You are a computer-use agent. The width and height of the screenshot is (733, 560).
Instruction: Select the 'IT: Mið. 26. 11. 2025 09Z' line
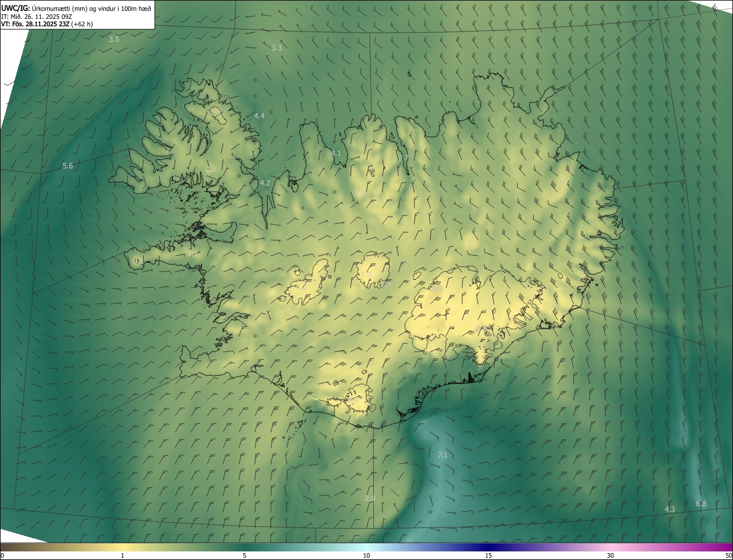37,16
